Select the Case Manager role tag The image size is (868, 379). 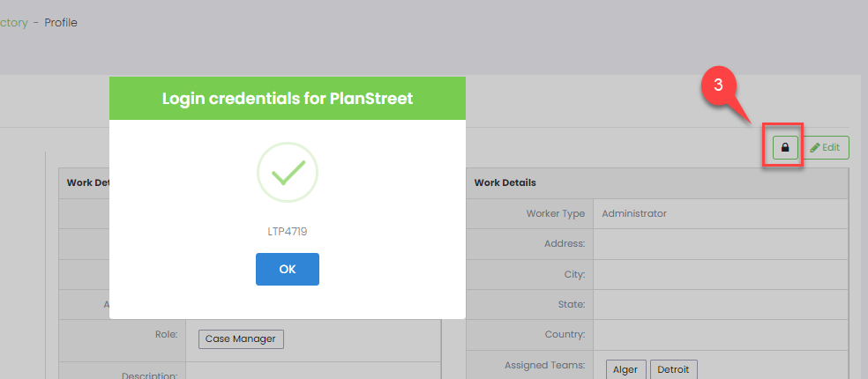pos(241,339)
